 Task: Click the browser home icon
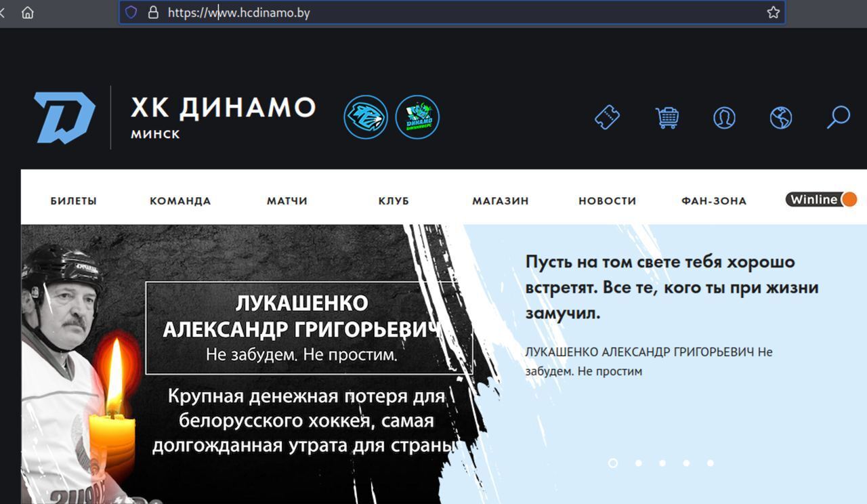click(x=28, y=12)
